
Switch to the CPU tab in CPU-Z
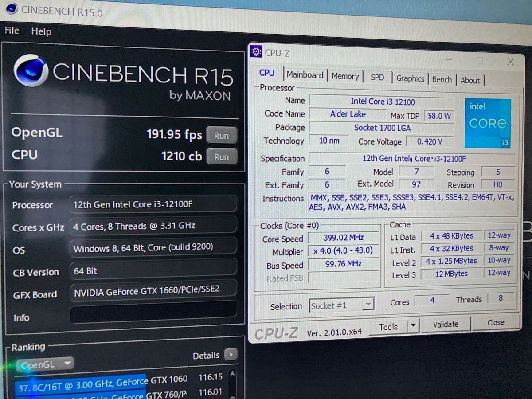tap(267, 73)
